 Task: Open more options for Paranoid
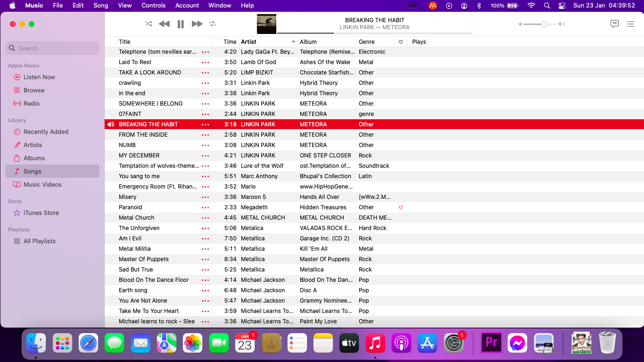point(205,207)
